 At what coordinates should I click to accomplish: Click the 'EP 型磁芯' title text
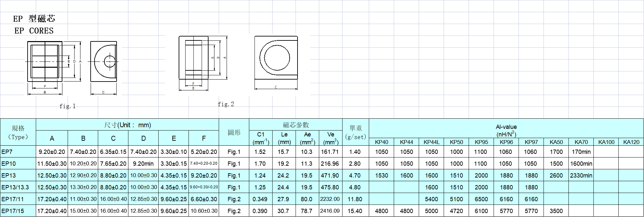click(34, 19)
